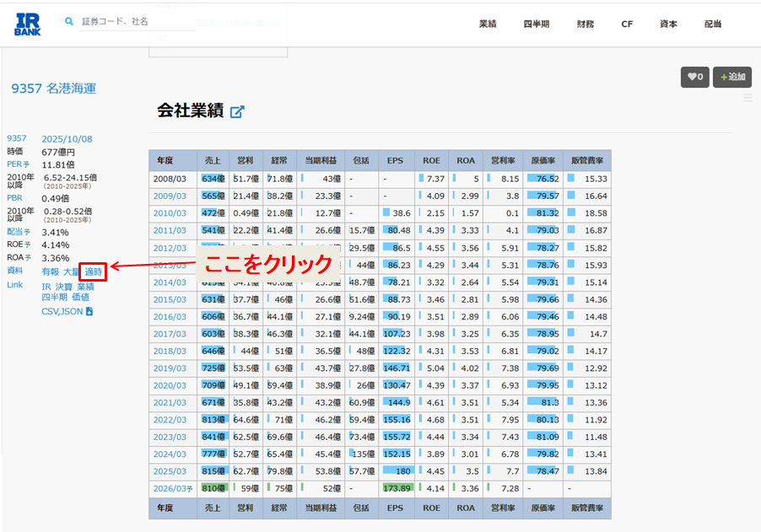Open the 業績 top menu item
The height and width of the screenshot is (532, 761).
click(488, 24)
